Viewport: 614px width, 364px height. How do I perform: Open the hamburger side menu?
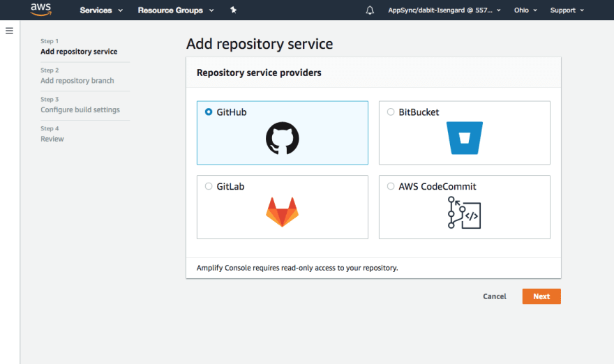(x=9, y=31)
